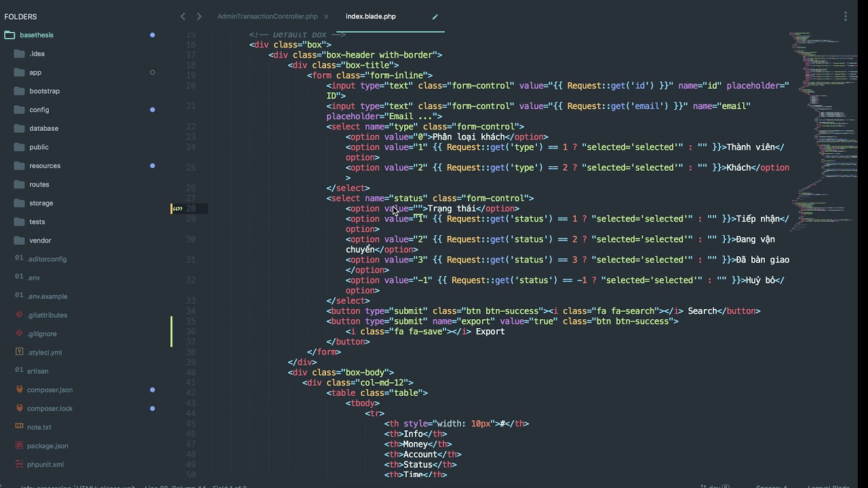
Task: Click the lock icon beside composer.lock
Action: [x=19, y=408]
